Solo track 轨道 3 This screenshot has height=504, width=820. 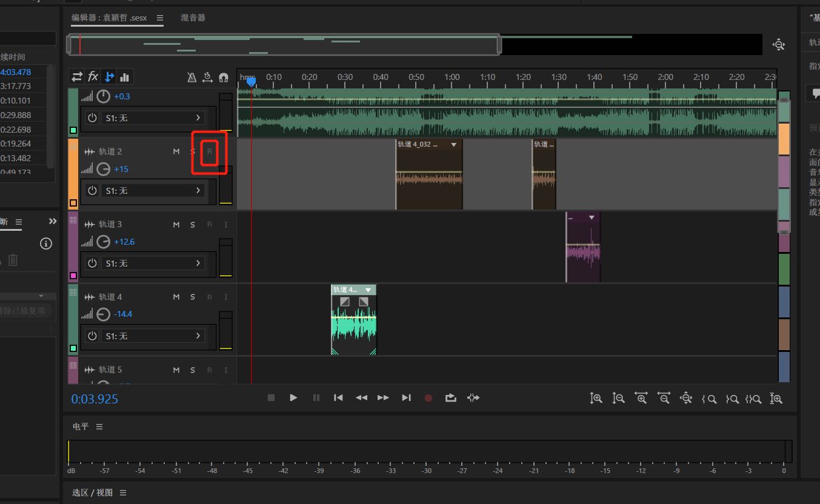tap(193, 225)
